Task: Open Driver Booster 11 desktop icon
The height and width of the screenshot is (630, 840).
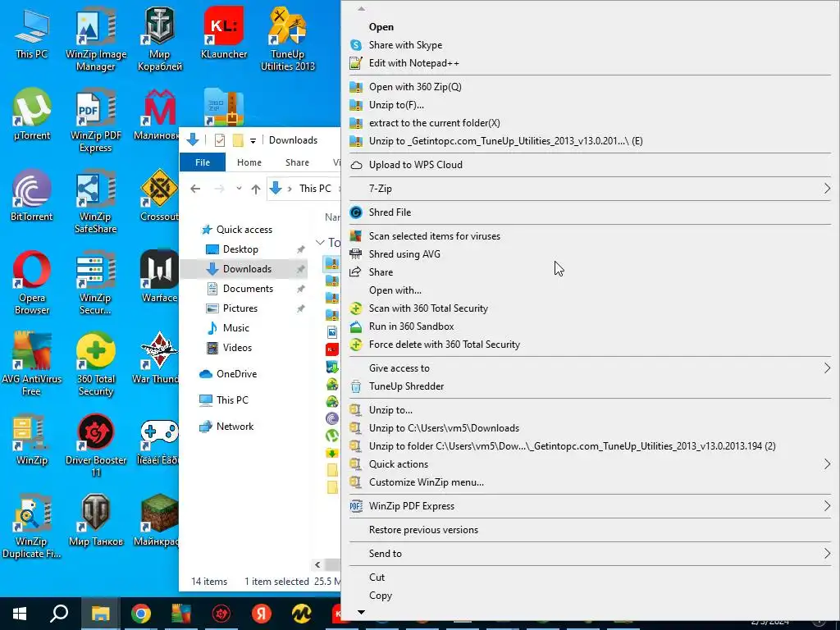Action: click(x=96, y=445)
